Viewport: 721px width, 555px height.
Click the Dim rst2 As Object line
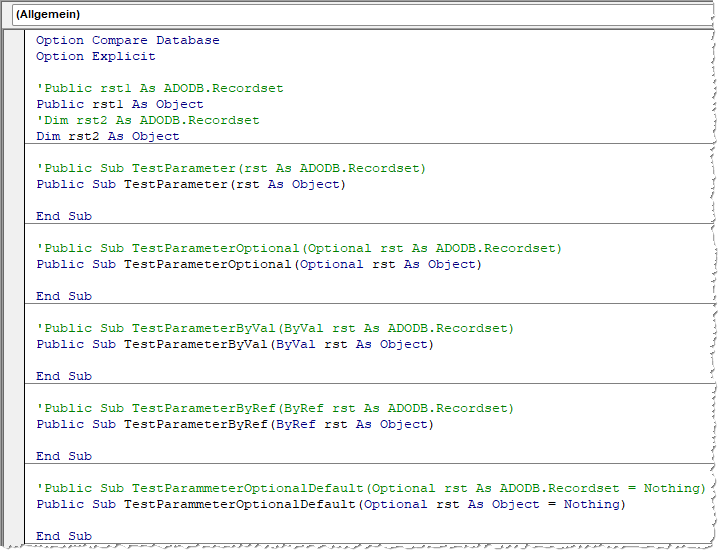pyautogui.click(x=107, y=136)
